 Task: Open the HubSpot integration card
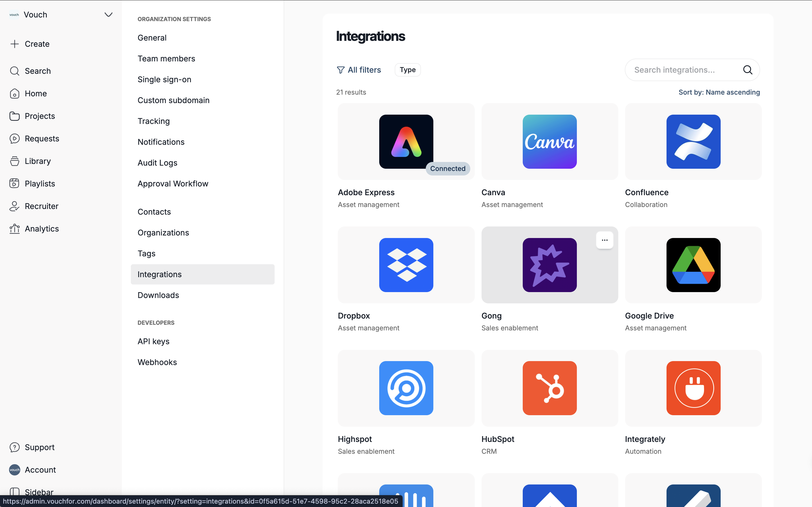click(x=549, y=388)
